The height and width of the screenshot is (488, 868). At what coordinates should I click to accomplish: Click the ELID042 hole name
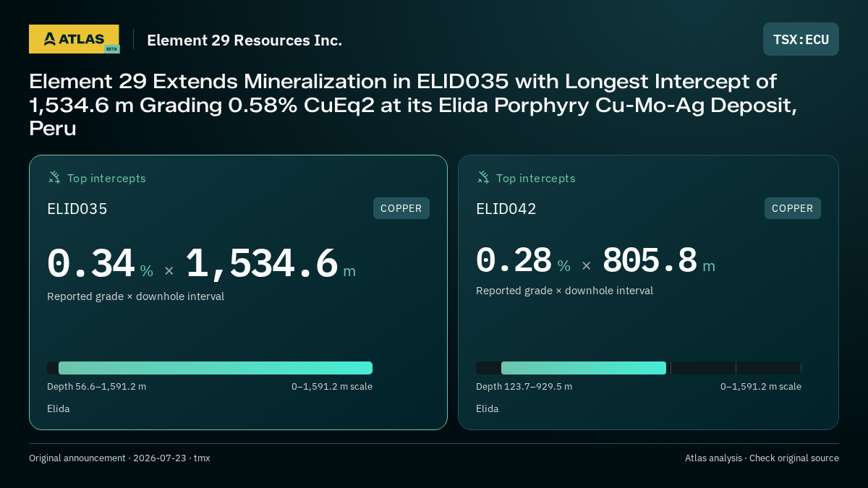(x=506, y=209)
